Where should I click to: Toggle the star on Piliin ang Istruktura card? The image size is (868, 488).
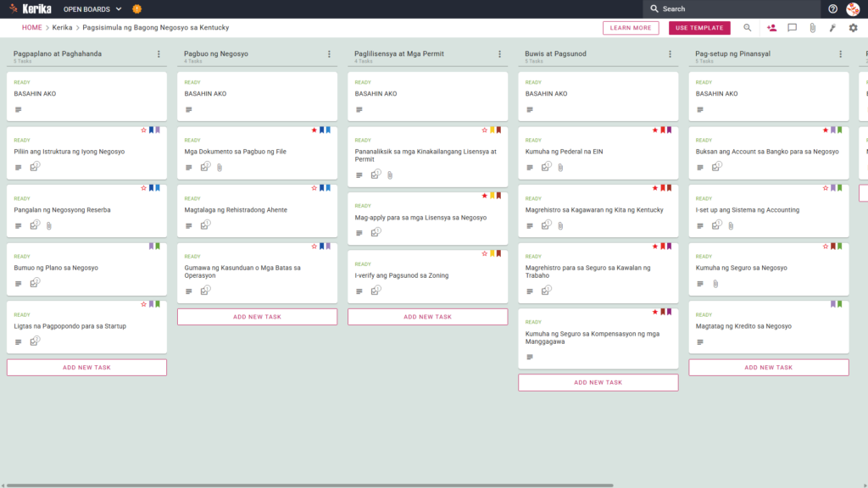pos(144,130)
